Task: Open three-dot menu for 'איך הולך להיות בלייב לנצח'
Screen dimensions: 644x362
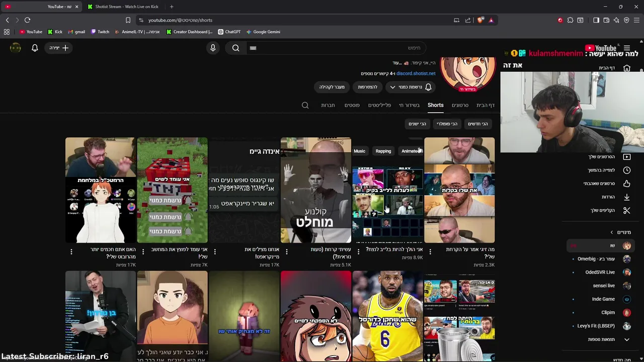Action: pos(358,251)
